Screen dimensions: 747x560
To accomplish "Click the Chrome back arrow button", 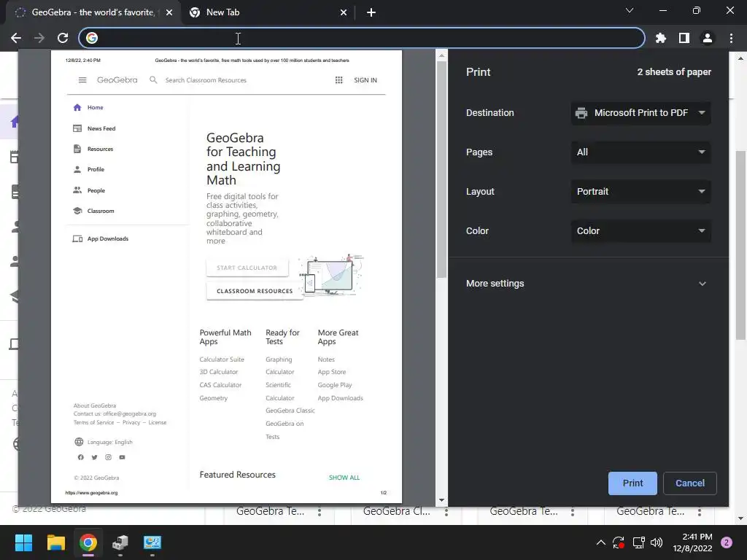I will (x=16, y=38).
